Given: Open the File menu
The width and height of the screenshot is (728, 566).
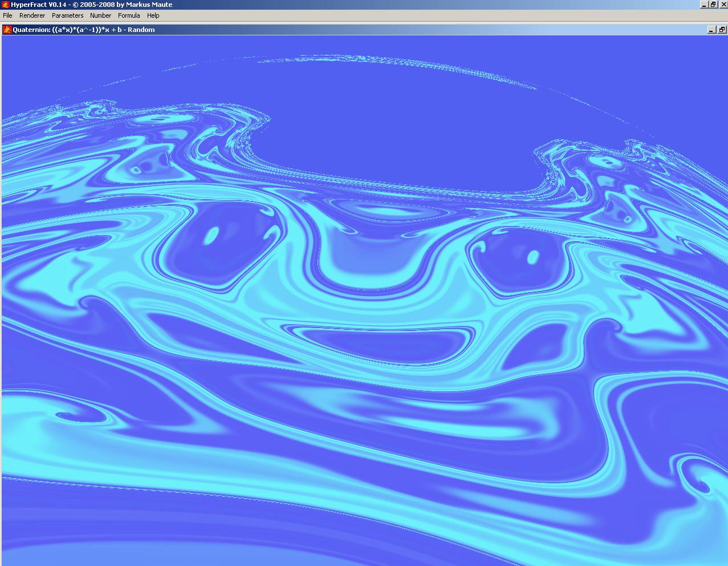Looking at the screenshot, I should (7, 15).
